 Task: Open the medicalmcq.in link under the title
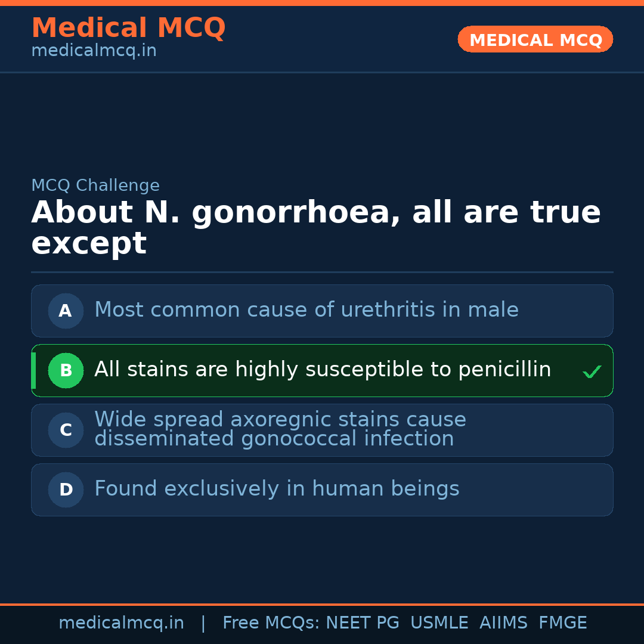coord(94,51)
